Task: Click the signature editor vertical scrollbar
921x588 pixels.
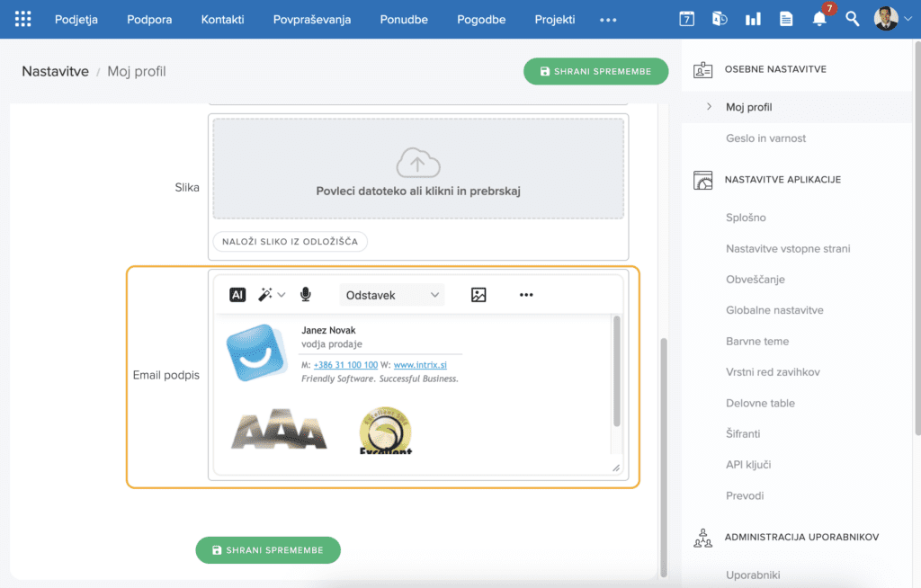Action: click(616, 370)
